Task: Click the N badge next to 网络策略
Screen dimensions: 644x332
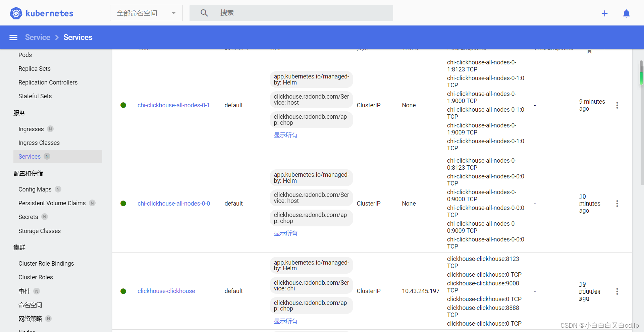Action: (49, 319)
